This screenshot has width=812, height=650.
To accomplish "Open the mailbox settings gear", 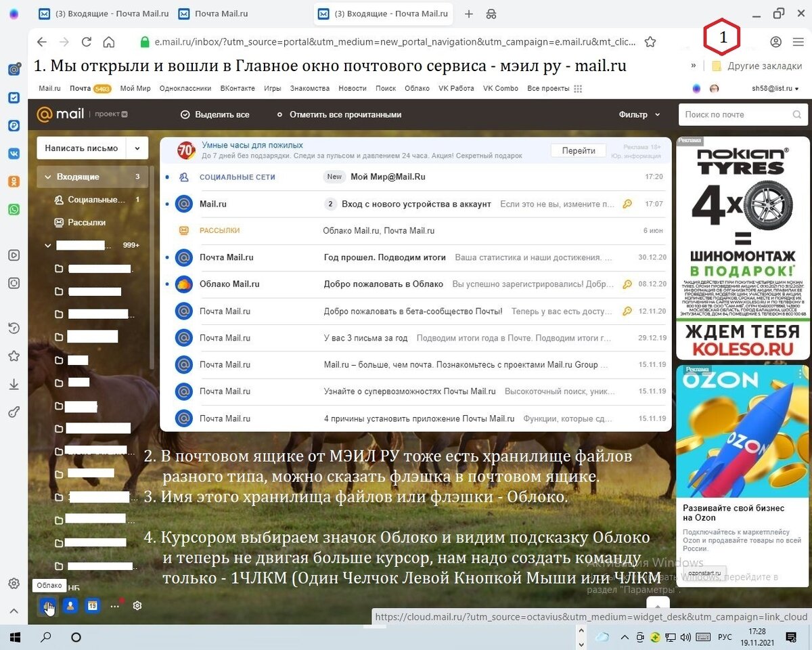I will tap(137, 606).
